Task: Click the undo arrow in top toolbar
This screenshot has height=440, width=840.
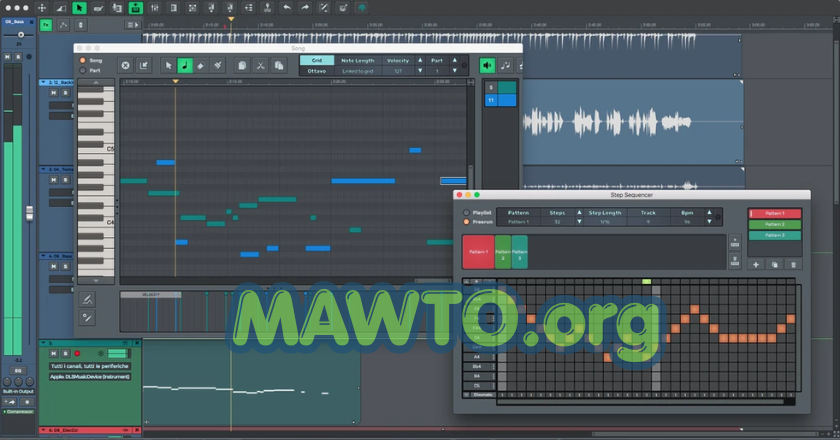Action: click(x=287, y=8)
